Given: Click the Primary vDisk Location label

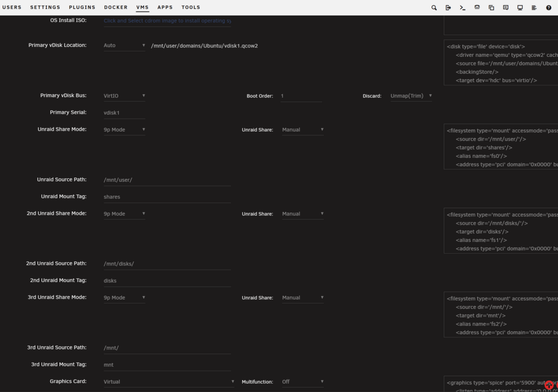Looking at the screenshot, I should click(57, 45).
